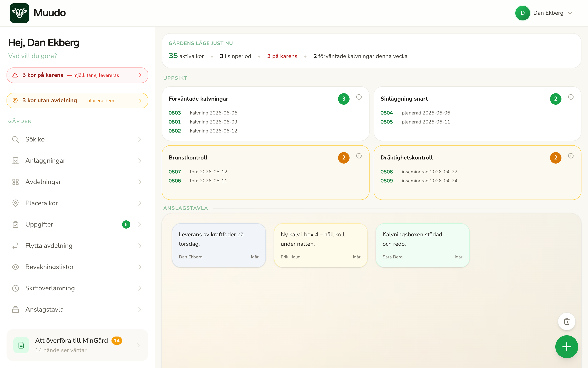
Task: Expand the sidebar Anslagstavla row chevron
Action: click(140, 309)
